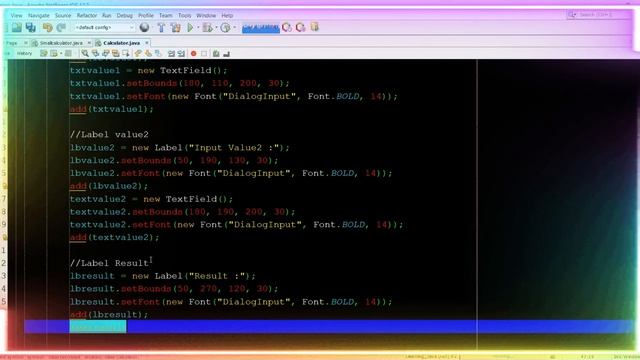640x360 pixels.
Task: Click the Shift Line Left icon
Action: tap(171, 53)
